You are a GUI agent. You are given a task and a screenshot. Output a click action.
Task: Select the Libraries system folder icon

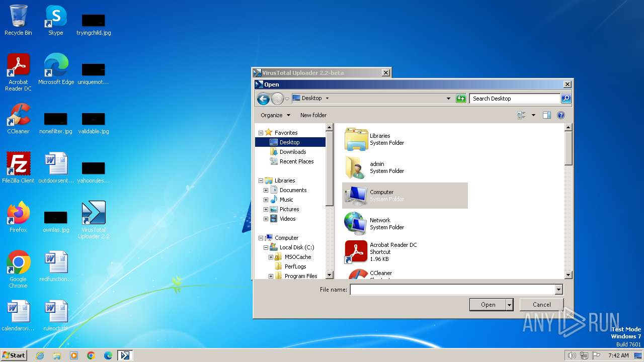(356, 139)
